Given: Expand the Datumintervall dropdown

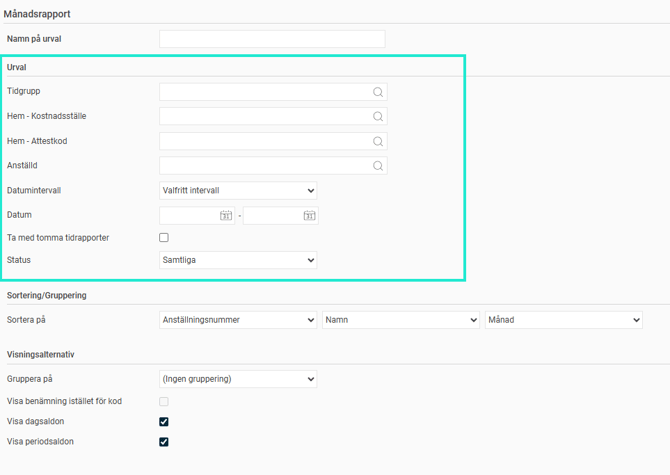Looking at the screenshot, I should (238, 191).
